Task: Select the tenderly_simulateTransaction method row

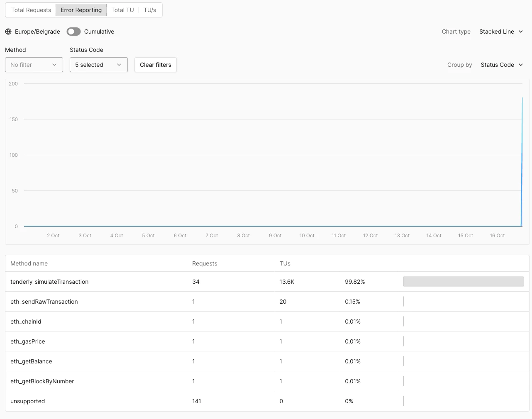Action: [x=267, y=282]
